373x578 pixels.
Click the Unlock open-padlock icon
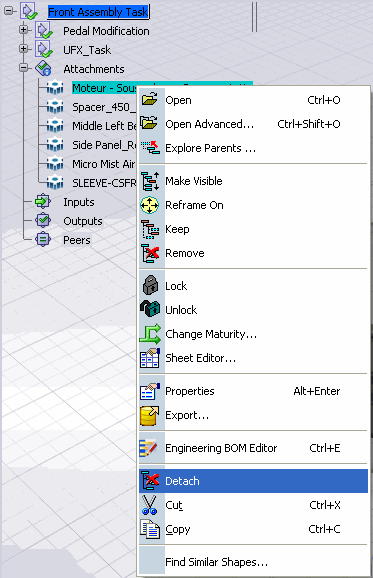pyautogui.click(x=150, y=309)
